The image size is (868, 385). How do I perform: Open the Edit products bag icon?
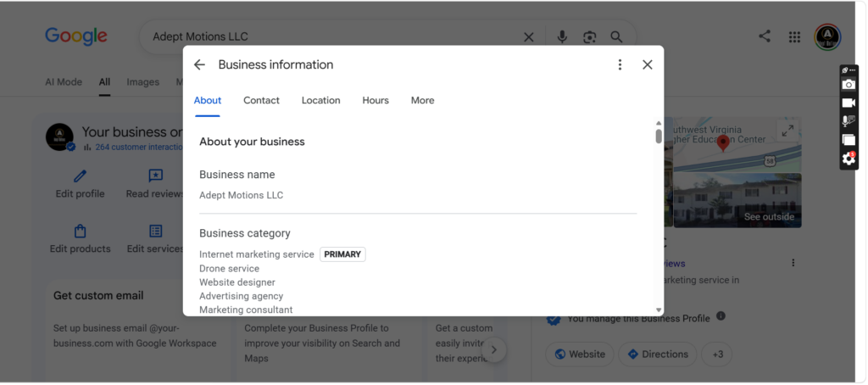[x=81, y=231]
